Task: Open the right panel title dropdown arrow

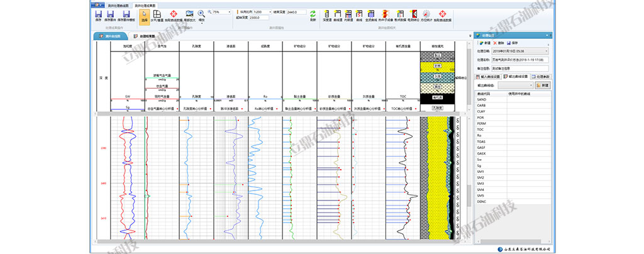Action: click(548, 35)
